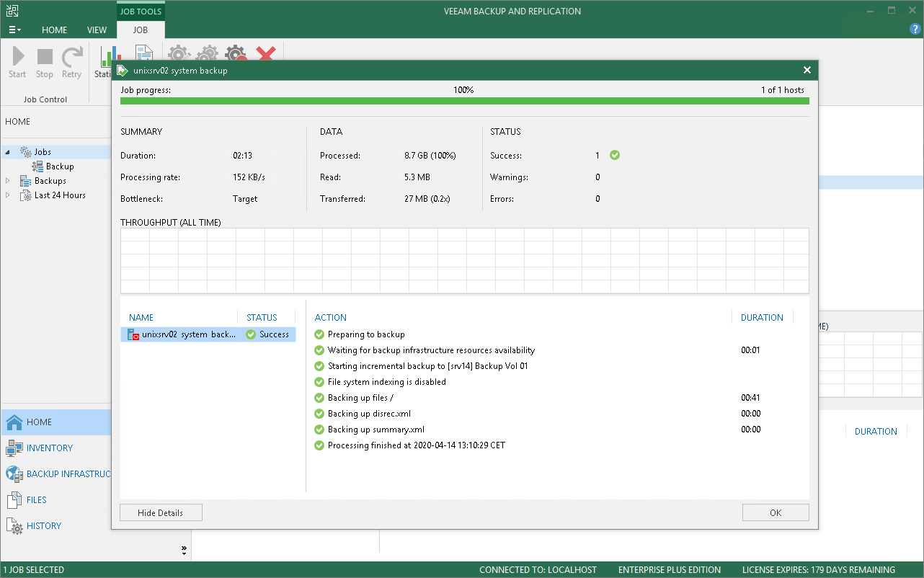
Task: Click the gear icon with red dot
Action: tap(236, 54)
